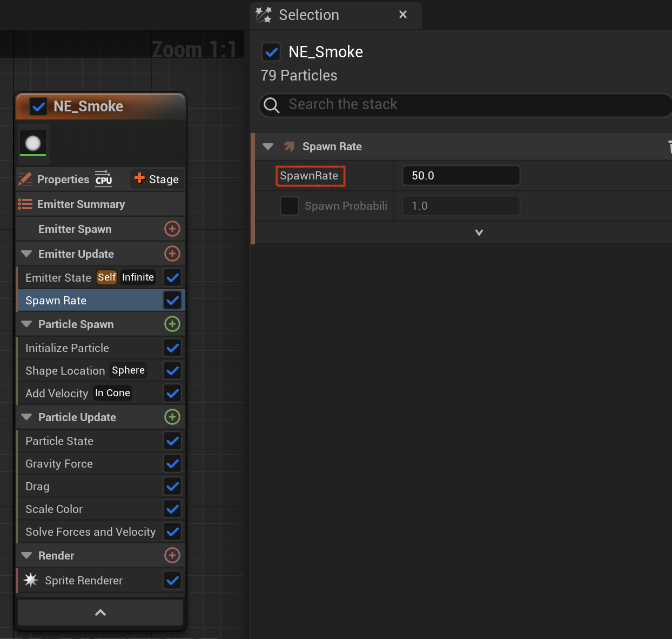672x639 pixels.
Task: Open the Stage add button
Action: tap(157, 179)
